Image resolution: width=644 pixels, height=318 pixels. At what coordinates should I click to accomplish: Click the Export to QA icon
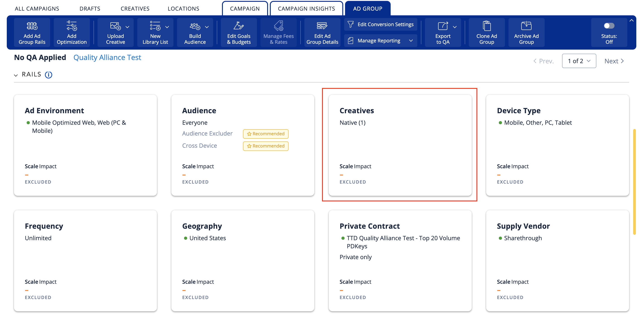pos(443,26)
